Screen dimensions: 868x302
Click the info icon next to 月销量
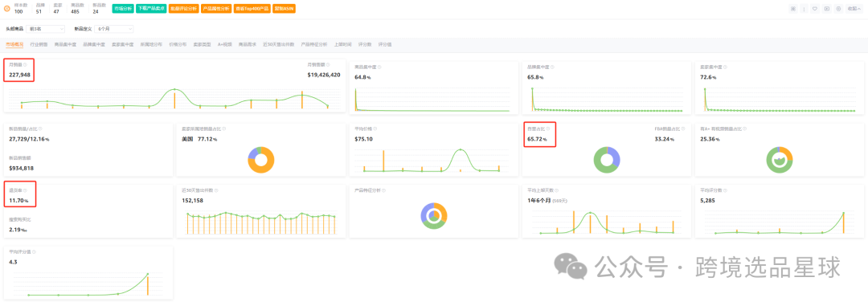(26, 65)
